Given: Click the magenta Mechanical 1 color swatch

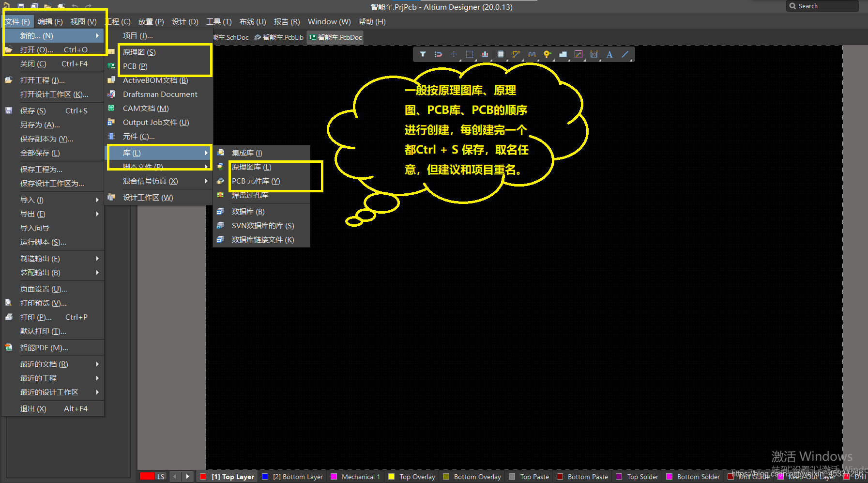Looking at the screenshot, I should [x=334, y=477].
